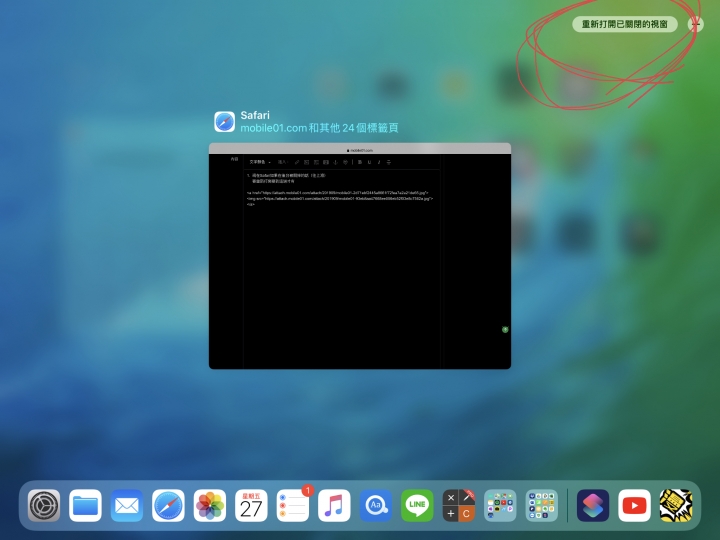Open the Safari window thumbnail for mobile01.com
This screenshot has height=540, width=720.
(360, 256)
